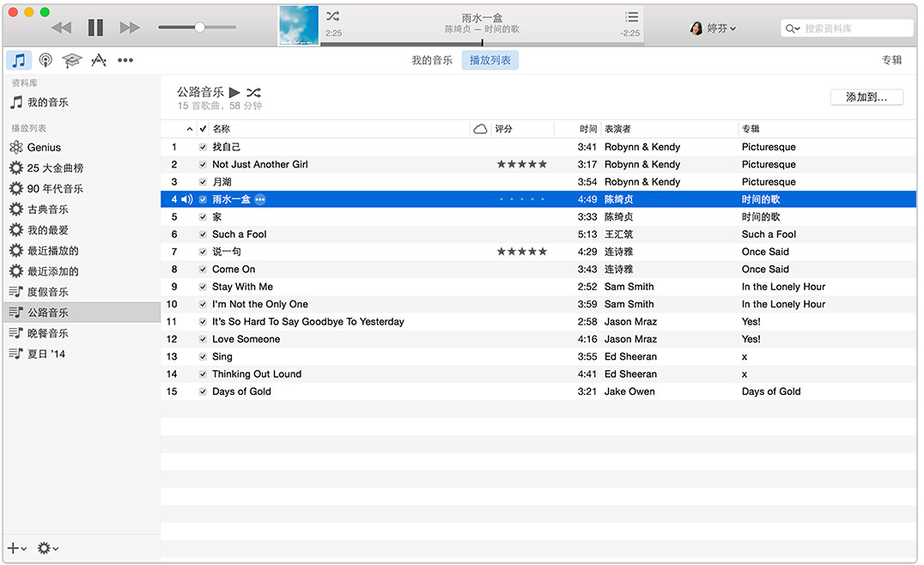Click the iCloud status column header
The width and height of the screenshot is (924, 565).
tap(480, 129)
